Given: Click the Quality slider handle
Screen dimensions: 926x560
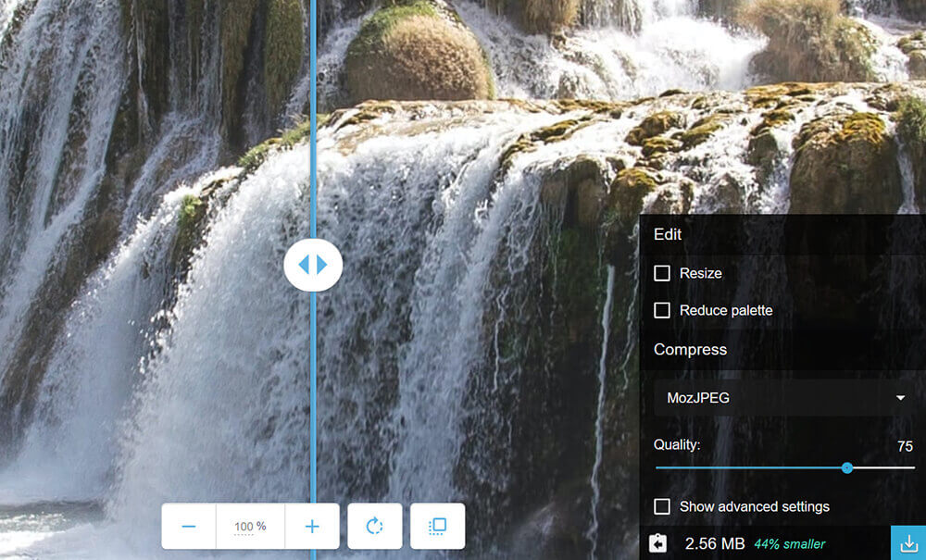Looking at the screenshot, I should coord(846,467).
